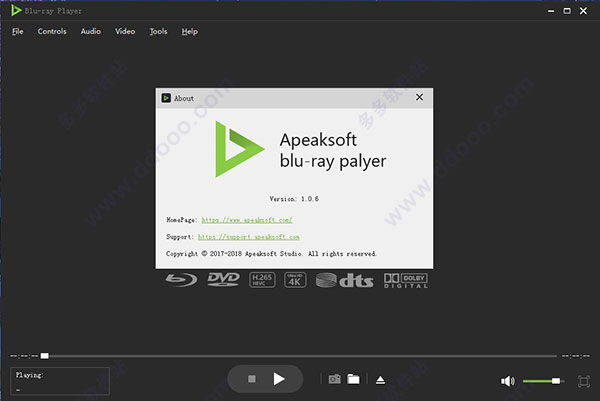This screenshot has width=600, height=401.
Task: Click the Apeaksoft logo in About dialog
Action: click(238, 151)
